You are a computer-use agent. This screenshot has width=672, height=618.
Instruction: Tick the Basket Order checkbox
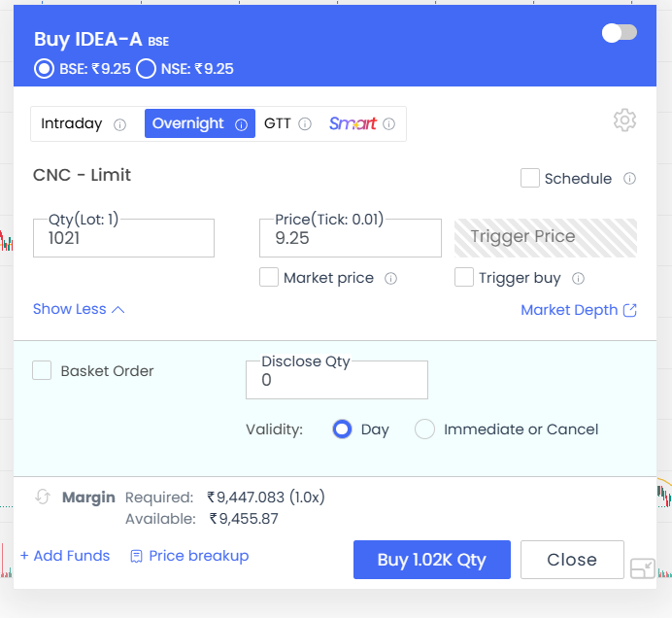click(x=42, y=370)
